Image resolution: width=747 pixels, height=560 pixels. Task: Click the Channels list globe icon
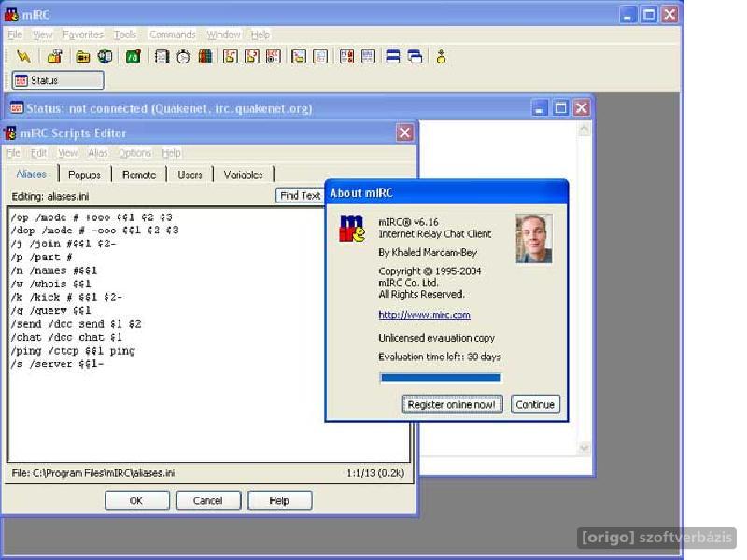105,57
